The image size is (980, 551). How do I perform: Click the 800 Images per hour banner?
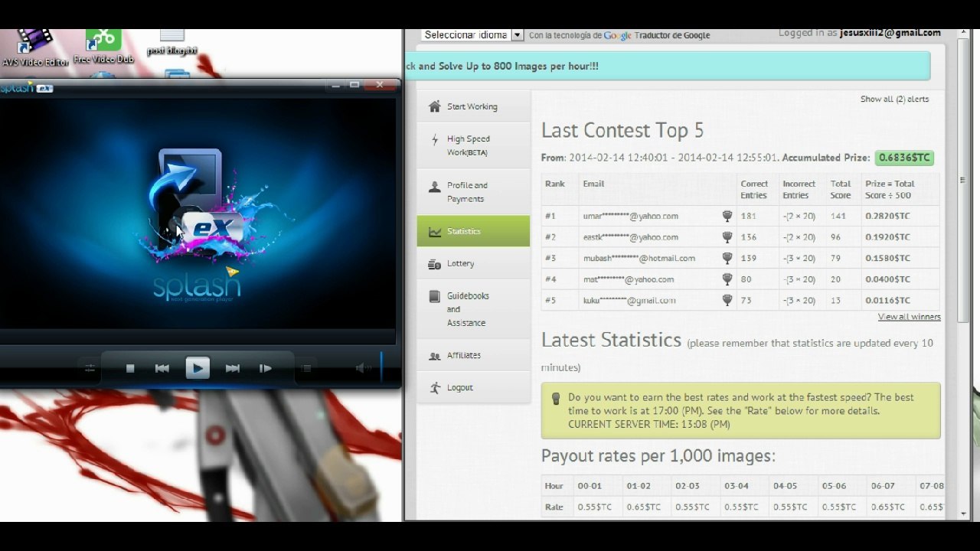pyautogui.click(x=668, y=67)
